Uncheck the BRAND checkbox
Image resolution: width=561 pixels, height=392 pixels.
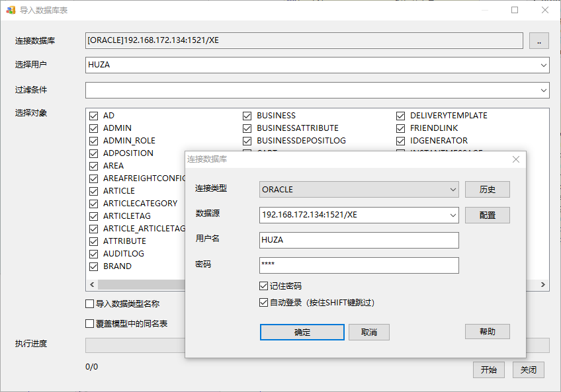pyautogui.click(x=93, y=266)
